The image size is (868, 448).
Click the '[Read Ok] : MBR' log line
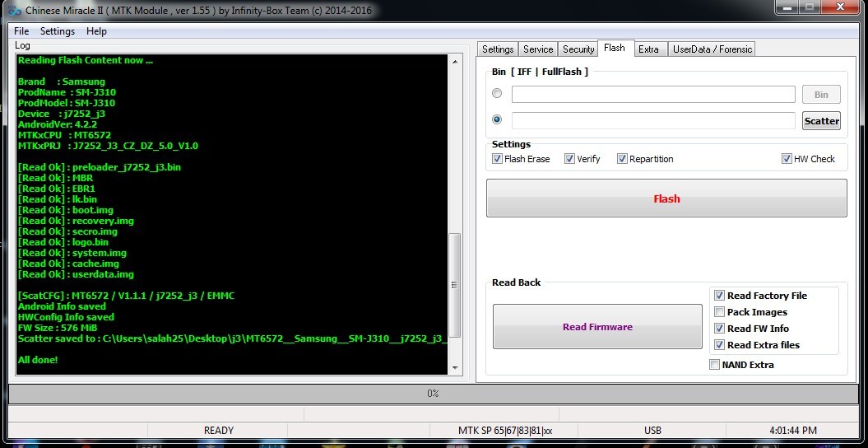[x=55, y=178]
